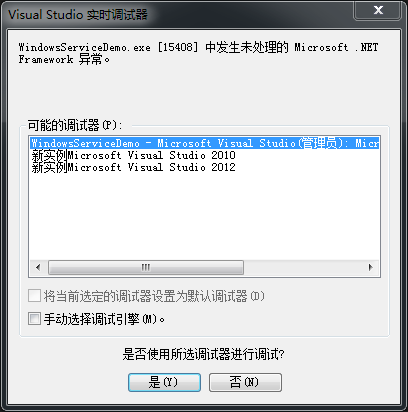Choose 新实例 Microsoft Visual Studio 2010
Viewport: 408px width, 412px height.
tap(133, 155)
